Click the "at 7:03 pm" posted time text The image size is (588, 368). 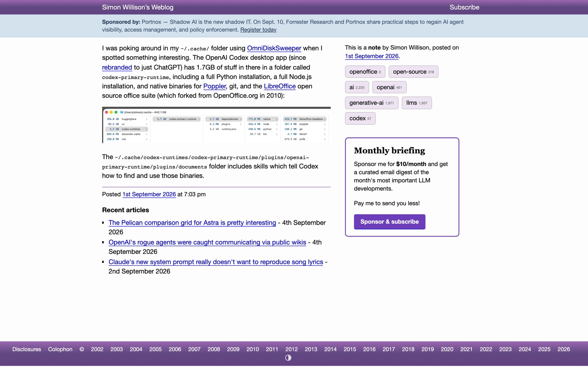click(191, 194)
